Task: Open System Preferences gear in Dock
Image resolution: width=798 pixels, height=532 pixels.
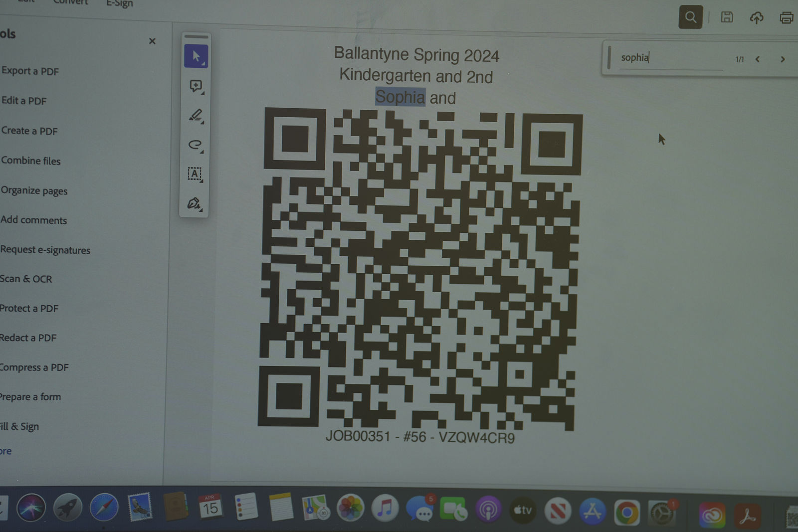Action: coord(663,513)
